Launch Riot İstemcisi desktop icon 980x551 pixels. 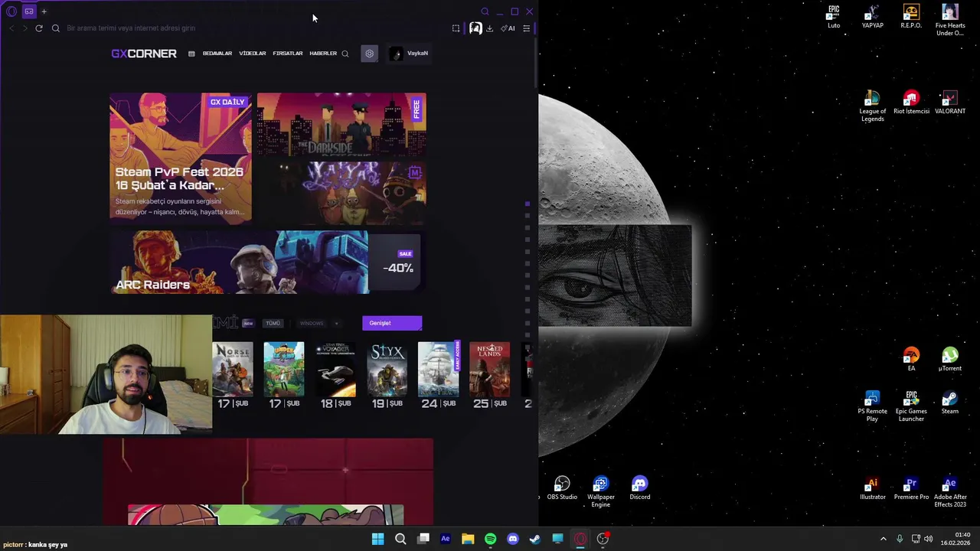click(911, 103)
